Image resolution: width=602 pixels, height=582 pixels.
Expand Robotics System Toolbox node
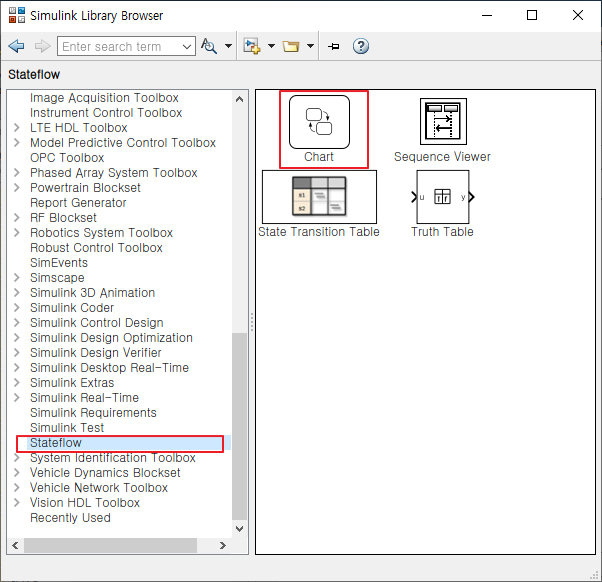17,232
